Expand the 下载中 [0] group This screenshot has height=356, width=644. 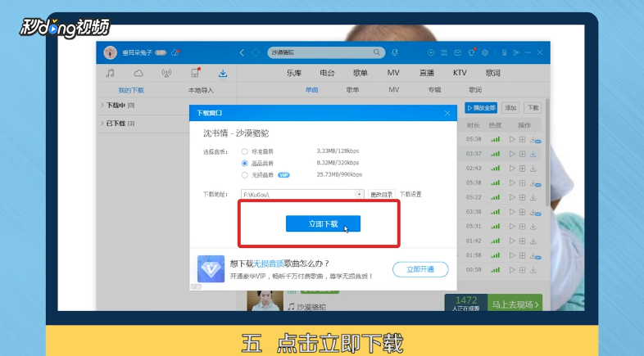(x=102, y=106)
